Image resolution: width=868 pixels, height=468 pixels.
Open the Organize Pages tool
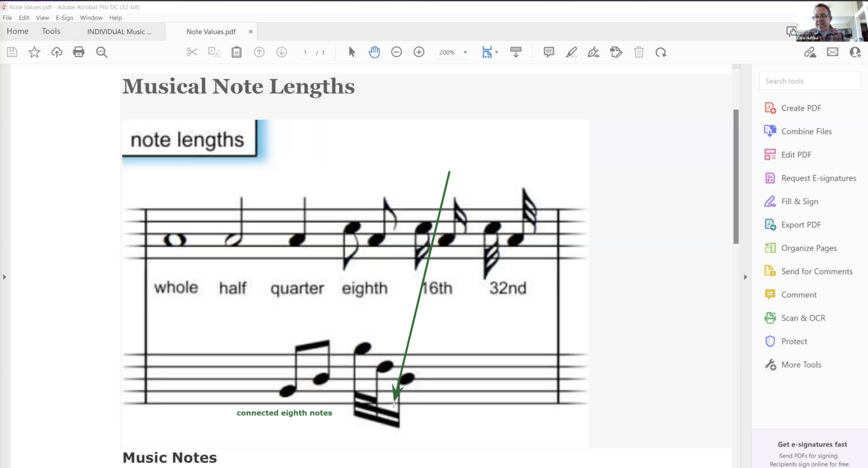[808, 248]
